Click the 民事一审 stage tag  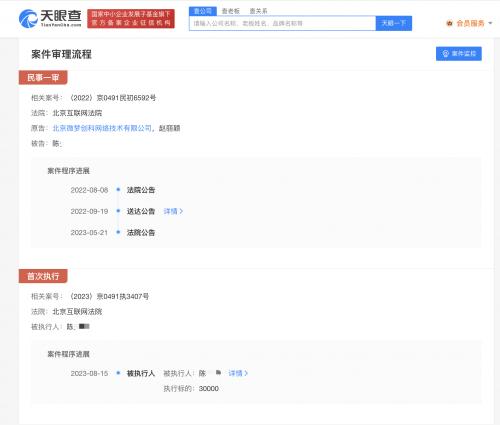click(43, 78)
